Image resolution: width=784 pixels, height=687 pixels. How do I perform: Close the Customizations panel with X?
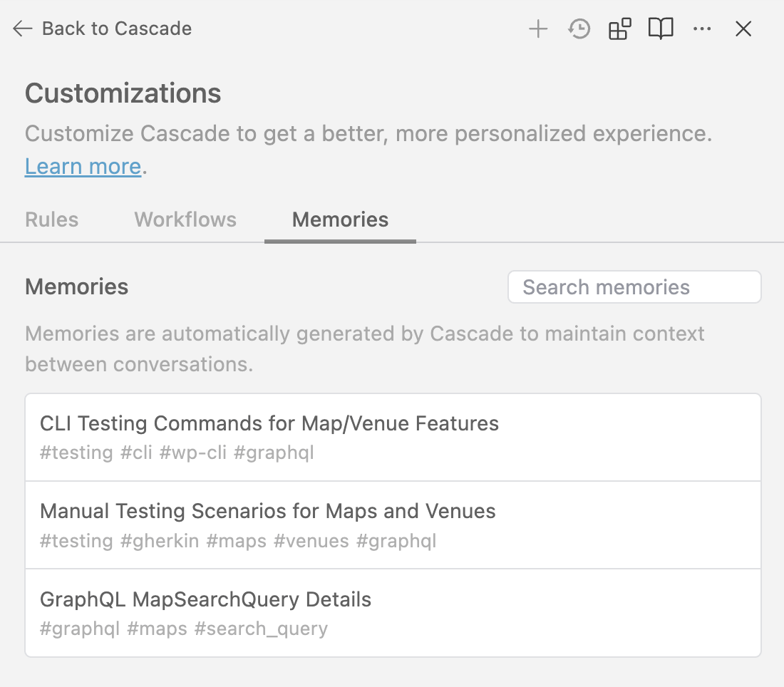743,29
